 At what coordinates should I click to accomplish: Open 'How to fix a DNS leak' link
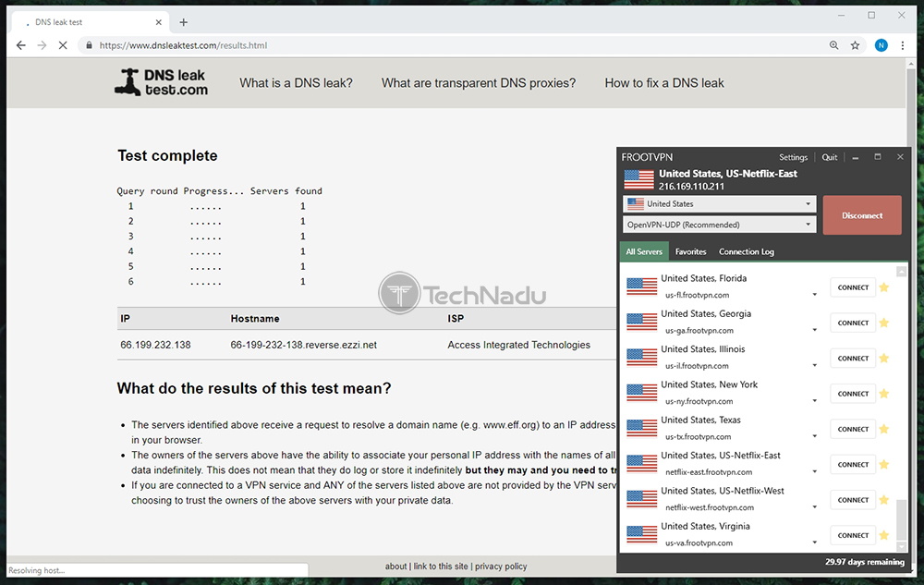(x=664, y=83)
